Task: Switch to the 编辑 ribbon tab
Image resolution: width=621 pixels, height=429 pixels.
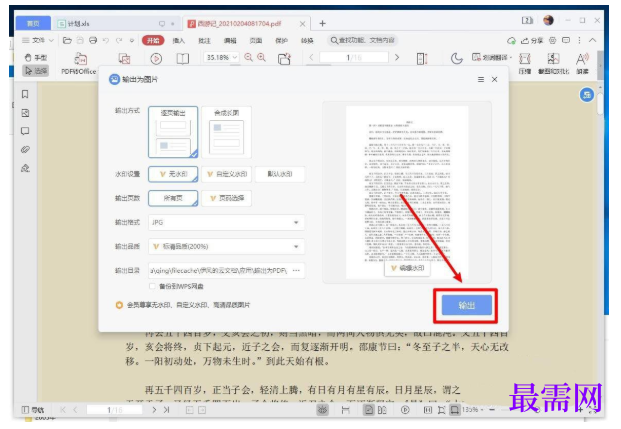Action: tap(230, 40)
